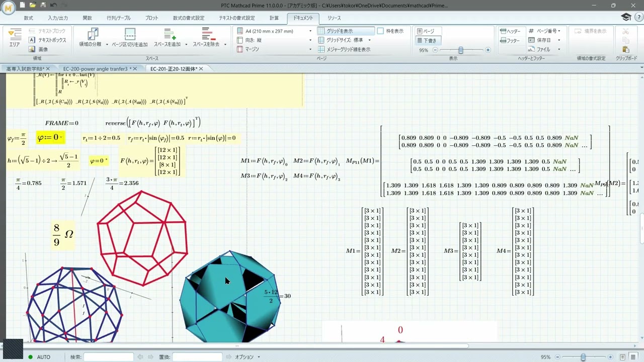Click the スペースを除去 remove space icon

(208, 34)
